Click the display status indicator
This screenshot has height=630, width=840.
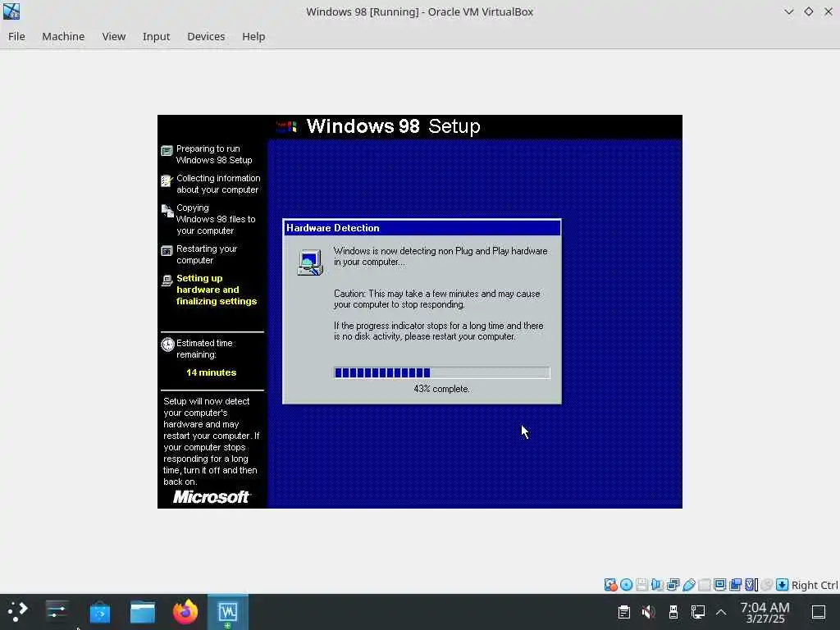(x=720, y=584)
